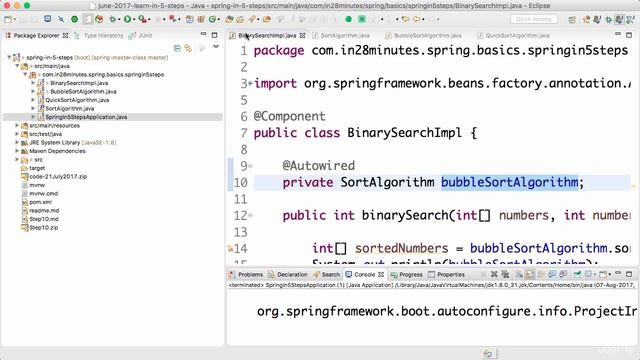640x360 pixels.
Task: Maximize the Package Explorer view
Action: 214,36
